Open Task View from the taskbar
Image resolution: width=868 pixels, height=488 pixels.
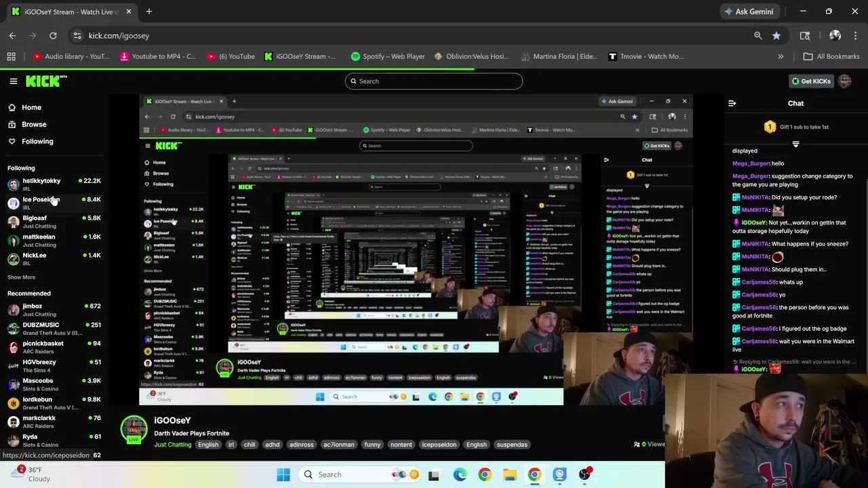click(x=433, y=474)
